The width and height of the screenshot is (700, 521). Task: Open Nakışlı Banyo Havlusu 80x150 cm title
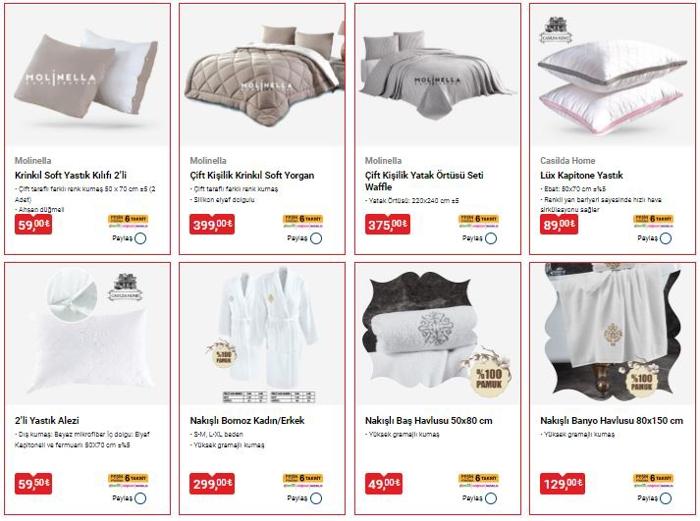(611, 421)
